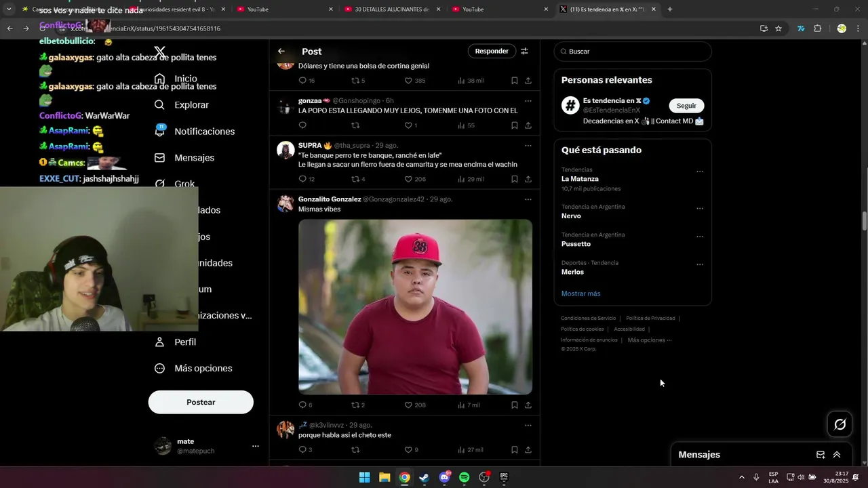The image size is (868, 488).
Task: Open more options on Gonzalito Gonzalez's post
Action: 528,199
